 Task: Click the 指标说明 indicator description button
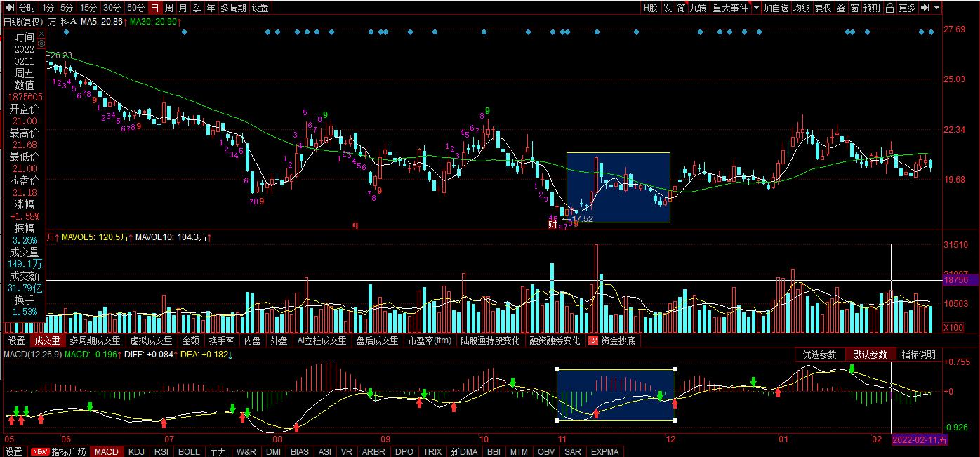point(918,355)
